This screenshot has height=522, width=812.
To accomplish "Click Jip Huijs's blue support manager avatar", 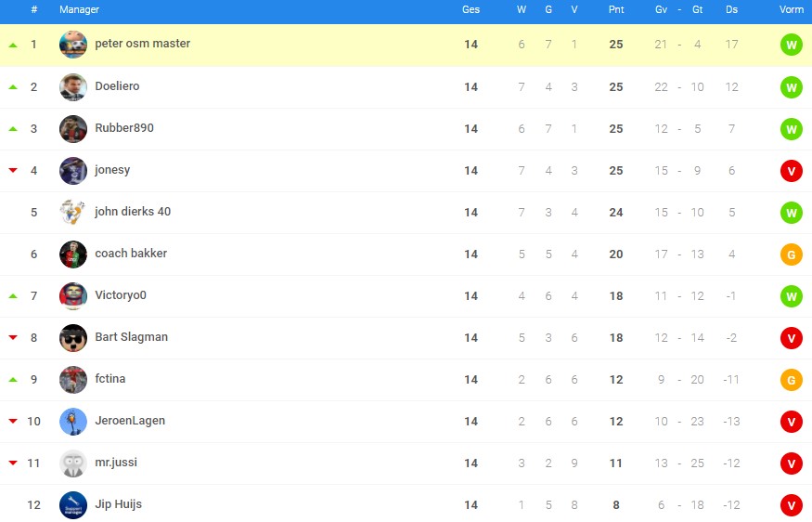I will coord(73,505).
